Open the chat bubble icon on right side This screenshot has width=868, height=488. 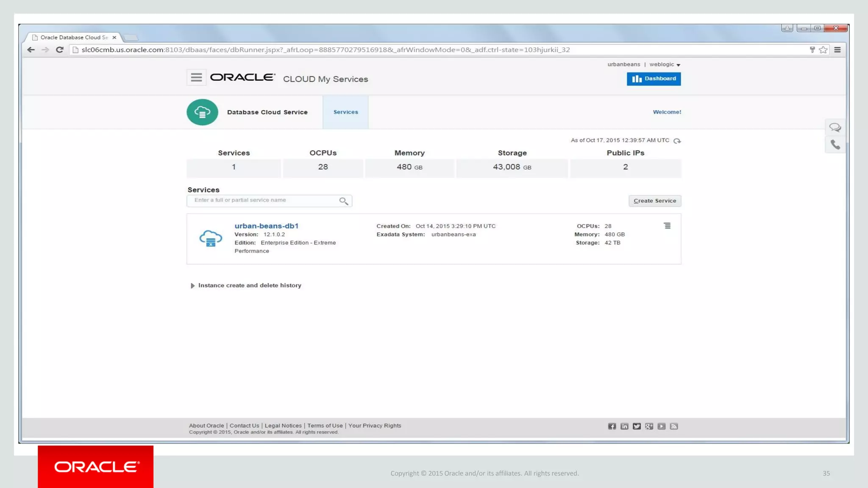(835, 128)
